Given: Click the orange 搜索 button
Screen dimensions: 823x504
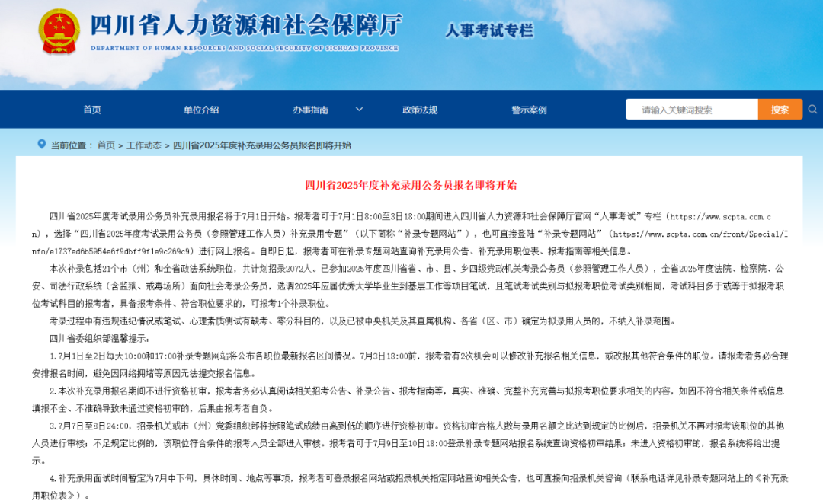Looking at the screenshot, I should pyautogui.click(x=780, y=110).
